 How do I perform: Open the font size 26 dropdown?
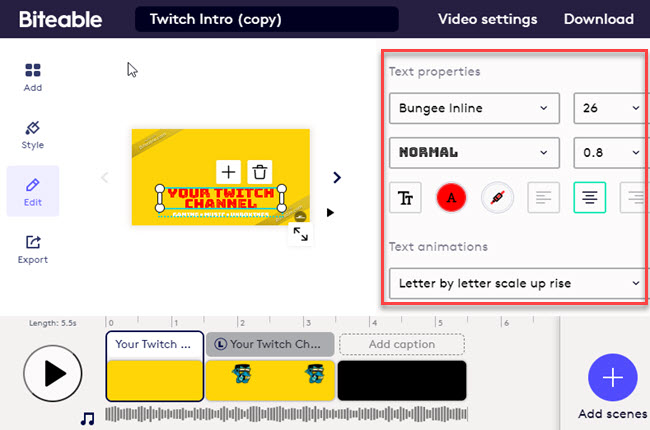609,108
